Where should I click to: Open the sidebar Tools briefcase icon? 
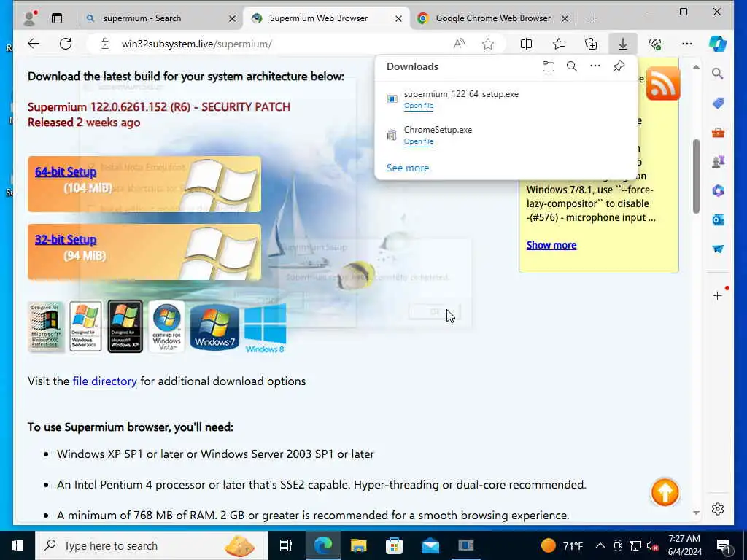click(718, 133)
